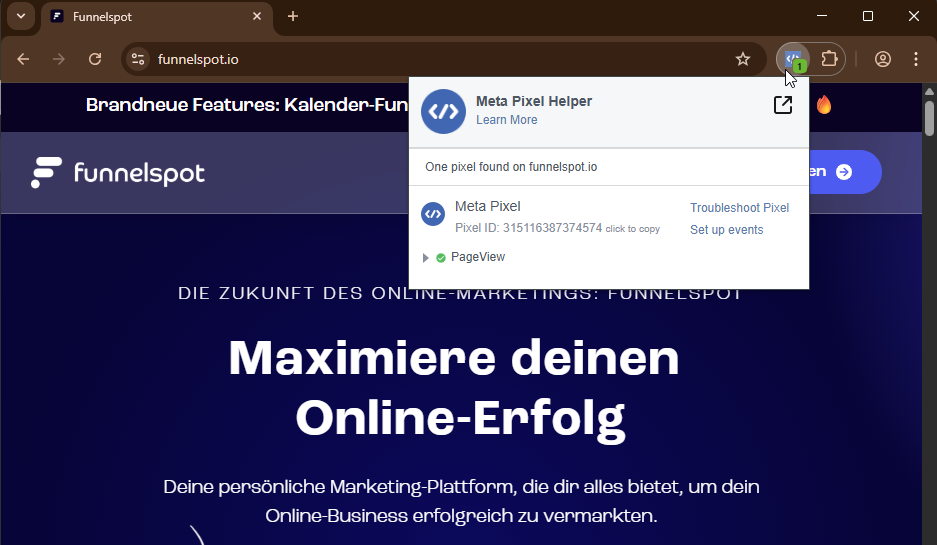This screenshot has height=545, width=937.
Task: Open Chrome's three-dot menu
Action: pos(915,59)
